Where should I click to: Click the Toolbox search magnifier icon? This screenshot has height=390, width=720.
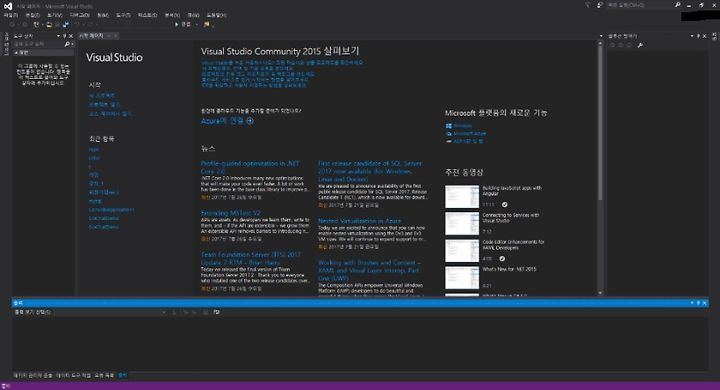pyautogui.click(x=67, y=44)
